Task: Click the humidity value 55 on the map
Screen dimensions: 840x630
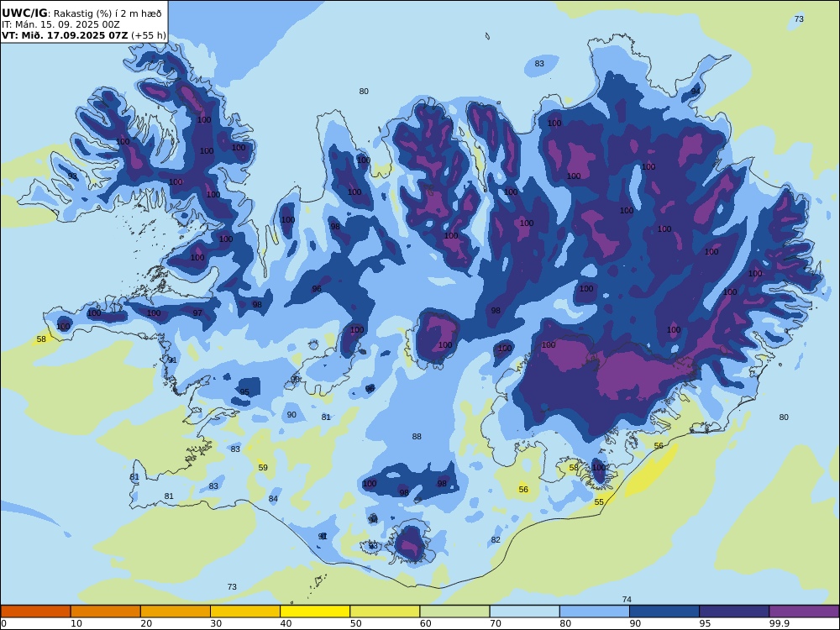Action: point(599,502)
